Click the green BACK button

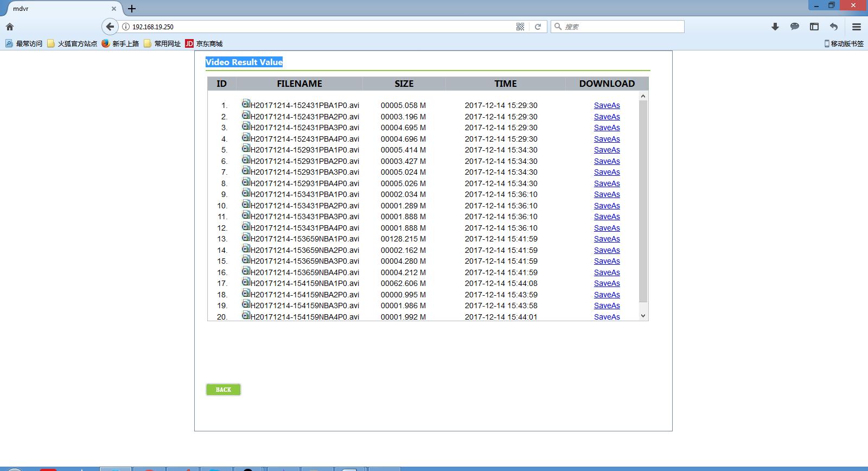(x=224, y=390)
